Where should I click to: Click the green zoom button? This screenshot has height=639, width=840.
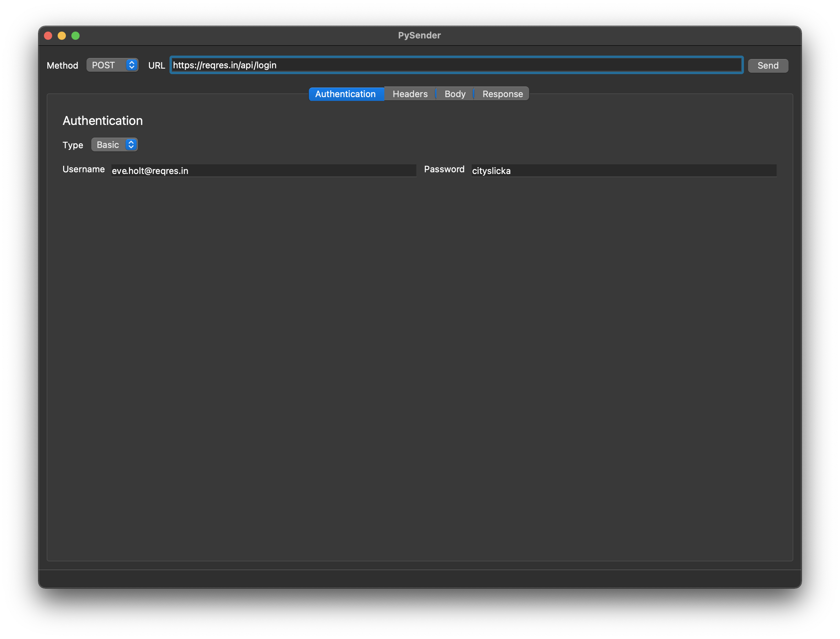(76, 35)
